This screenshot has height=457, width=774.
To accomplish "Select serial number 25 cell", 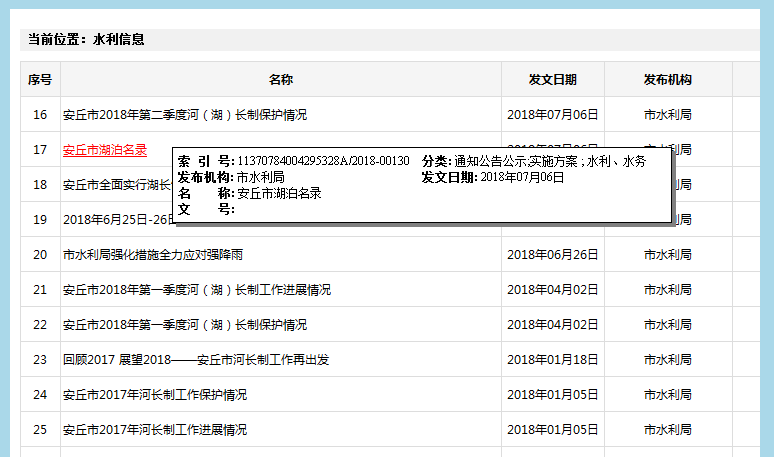I will (40, 430).
